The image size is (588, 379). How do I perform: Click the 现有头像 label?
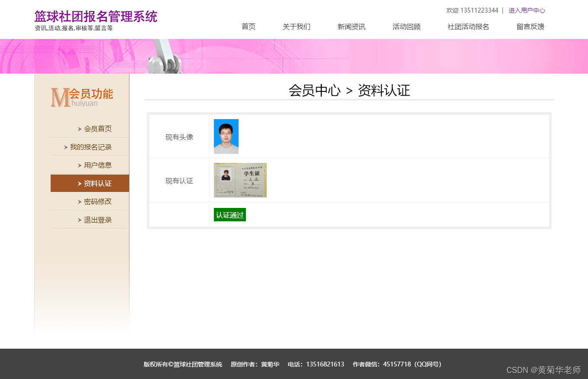(x=179, y=137)
